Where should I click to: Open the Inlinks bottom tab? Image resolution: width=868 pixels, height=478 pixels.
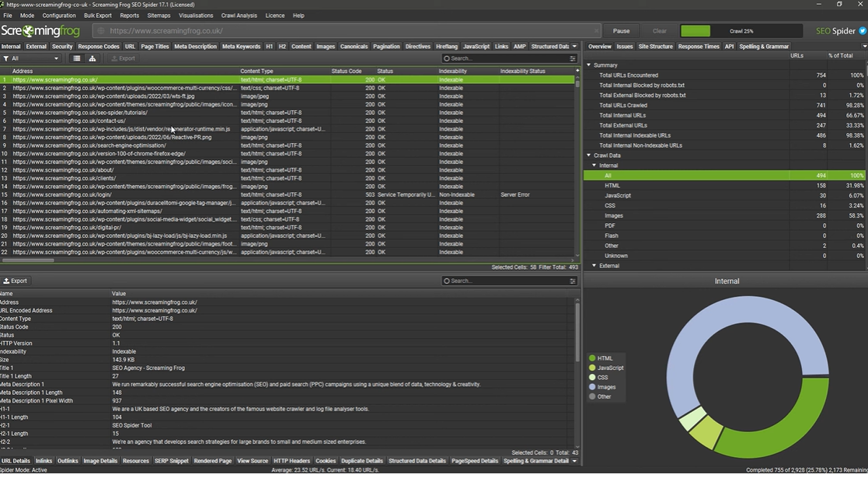pos(44,461)
